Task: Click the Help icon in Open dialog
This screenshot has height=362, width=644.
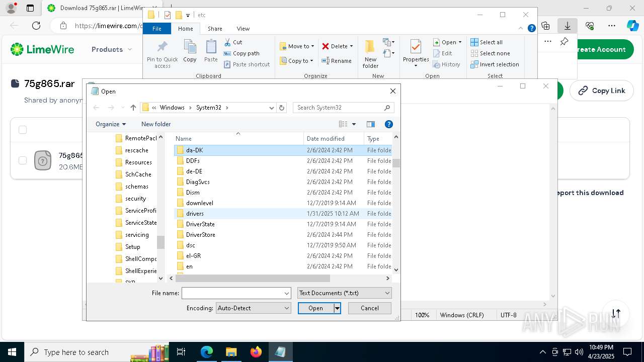Action: coord(388,124)
